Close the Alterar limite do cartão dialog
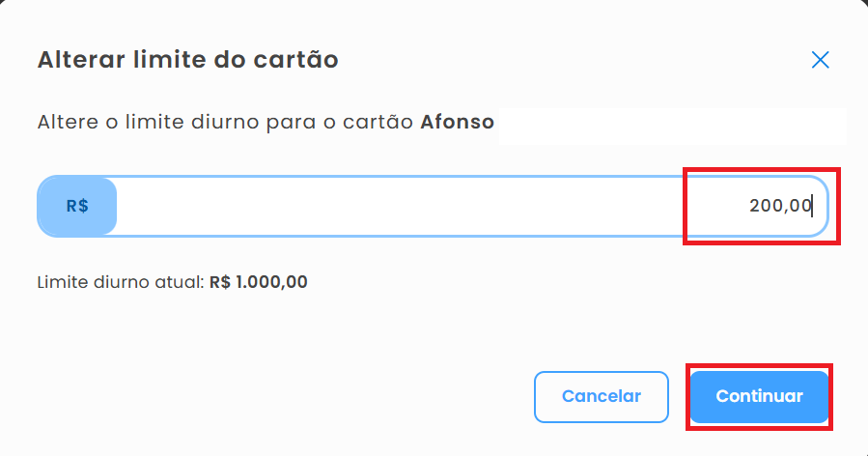The height and width of the screenshot is (456, 868). coord(821,60)
